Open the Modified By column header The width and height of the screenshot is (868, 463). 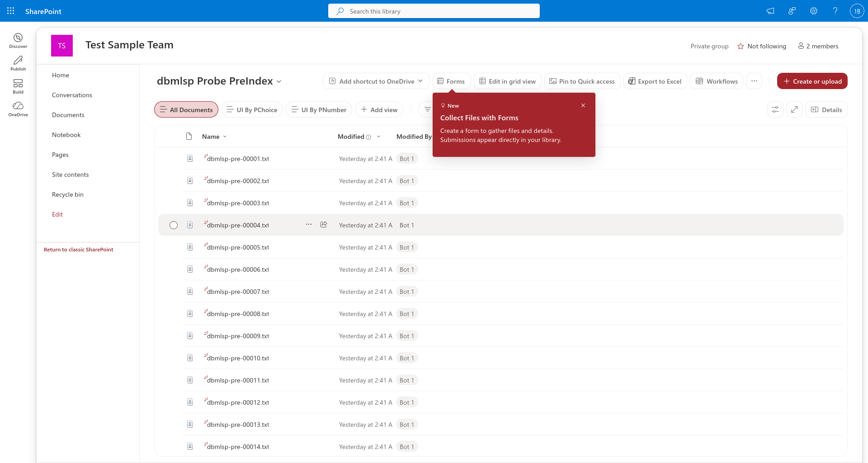[x=414, y=137]
